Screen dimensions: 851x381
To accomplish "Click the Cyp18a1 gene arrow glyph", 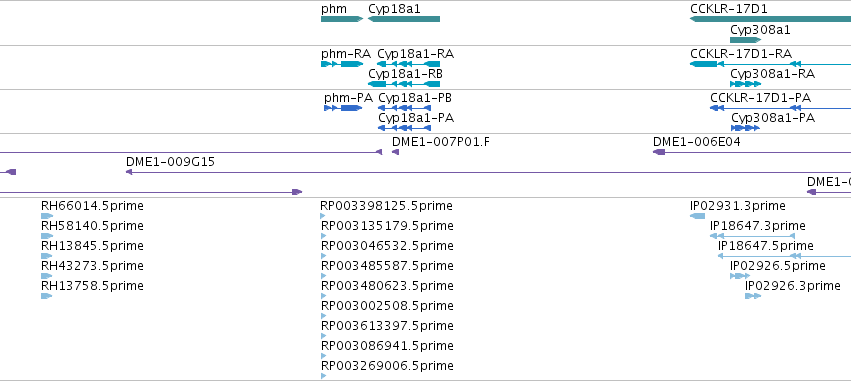I will pyautogui.click(x=404, y=19).
